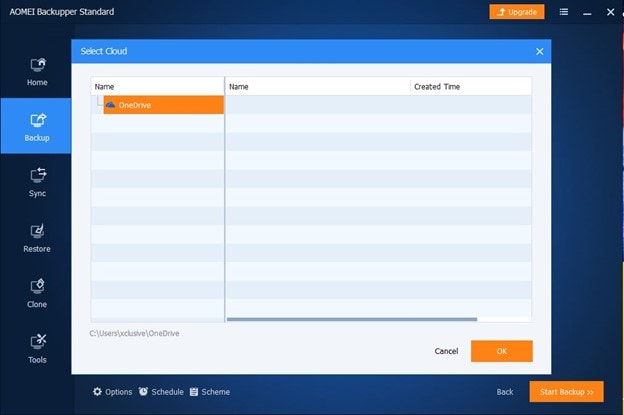Click the Upgrade button
The width and height of the screenshot is (624, 415).
point(517,12)
